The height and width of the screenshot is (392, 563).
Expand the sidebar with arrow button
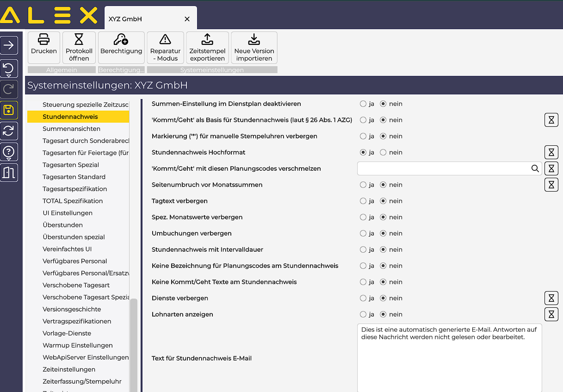click(9, 45)
